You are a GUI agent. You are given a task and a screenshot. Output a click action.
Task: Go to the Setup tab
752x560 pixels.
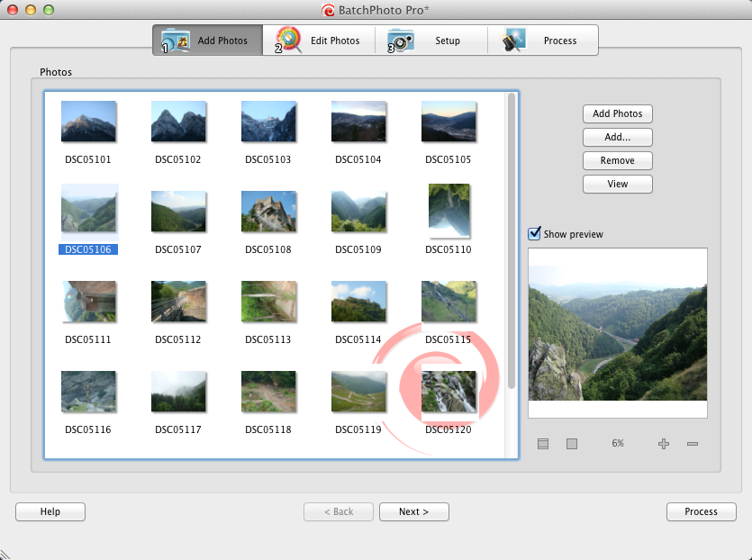431,41
